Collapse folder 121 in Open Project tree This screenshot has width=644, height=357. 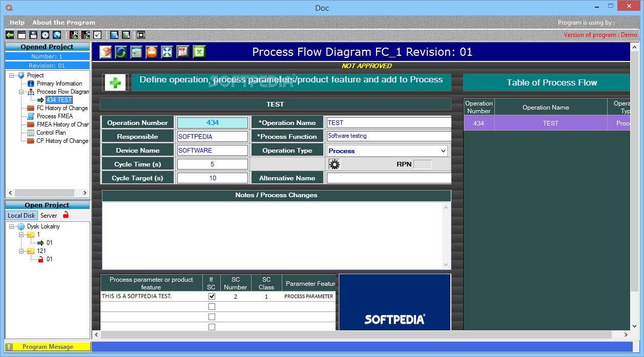(22, 251)
